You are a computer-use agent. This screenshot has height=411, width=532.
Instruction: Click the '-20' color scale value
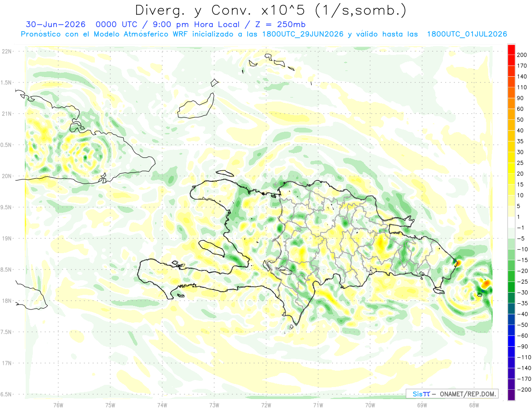coord(523,271)
